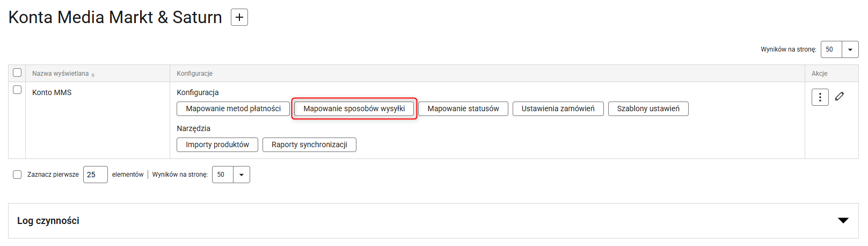The height and width of the screenshot is (246, 868).
Task: Open Mapowanie statusów
Action: coord(463,108)
